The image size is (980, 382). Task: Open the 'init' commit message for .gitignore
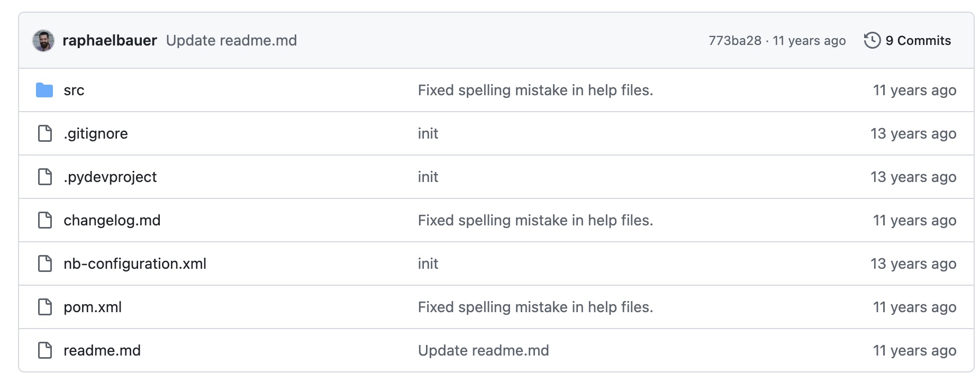click(x=428, y=134)
